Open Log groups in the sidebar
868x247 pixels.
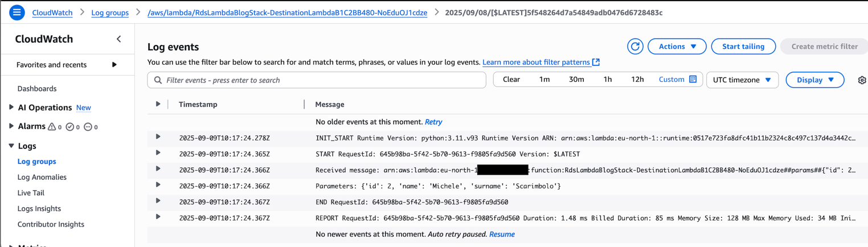tap(37, 162)
